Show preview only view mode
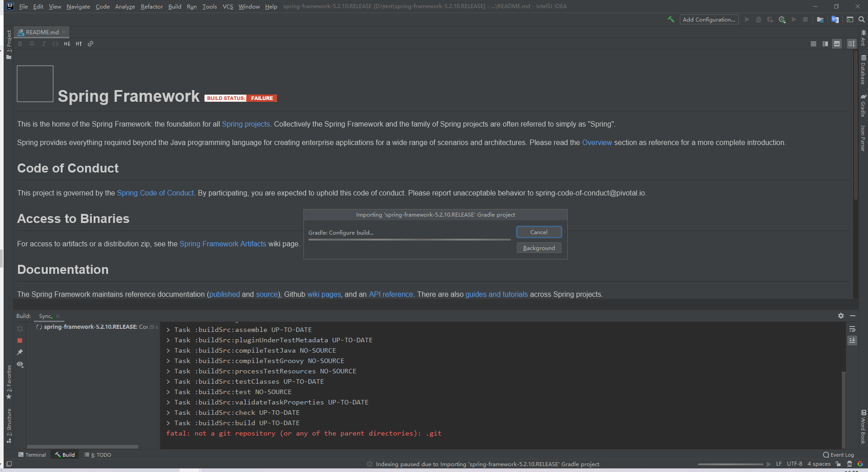 click(x=837, y=44)
